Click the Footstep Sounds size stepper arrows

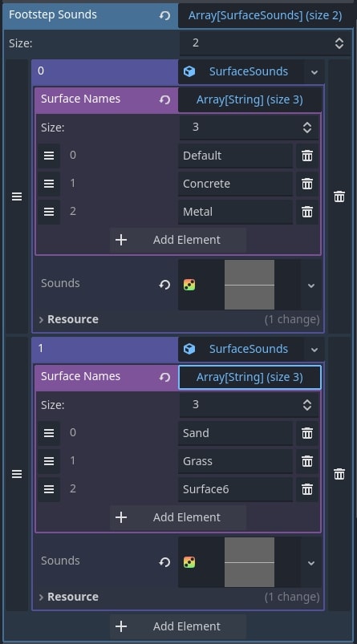[339, 43]
